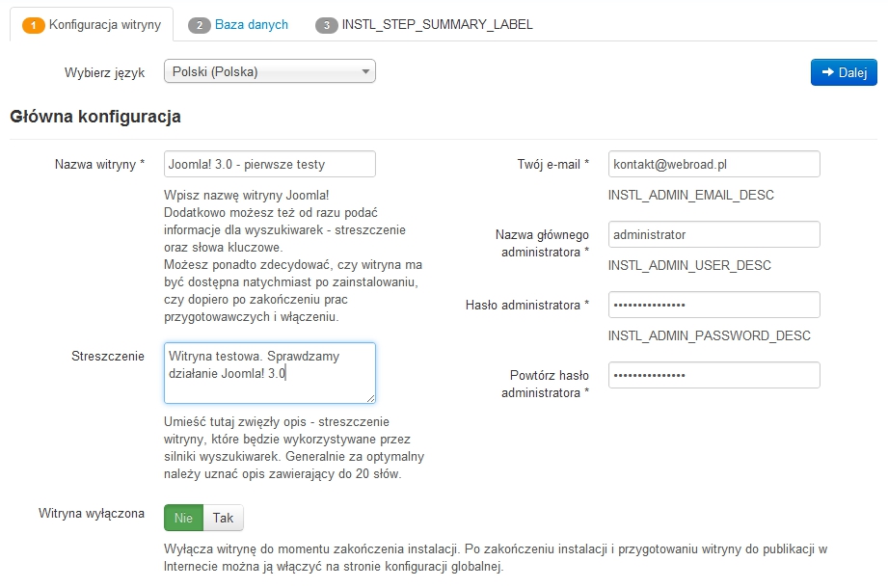Click the step 3 grey number badge
The image size is (888, 588).
point(327,25)
